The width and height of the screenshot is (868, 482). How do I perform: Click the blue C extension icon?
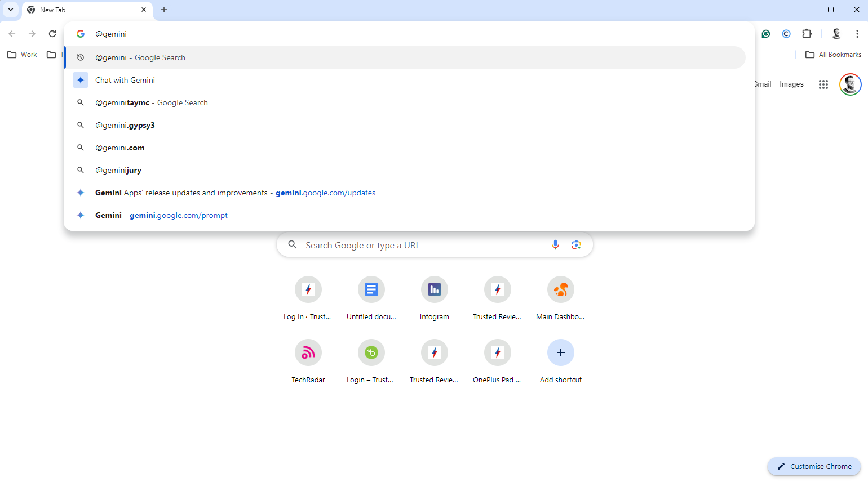point(786,34)
